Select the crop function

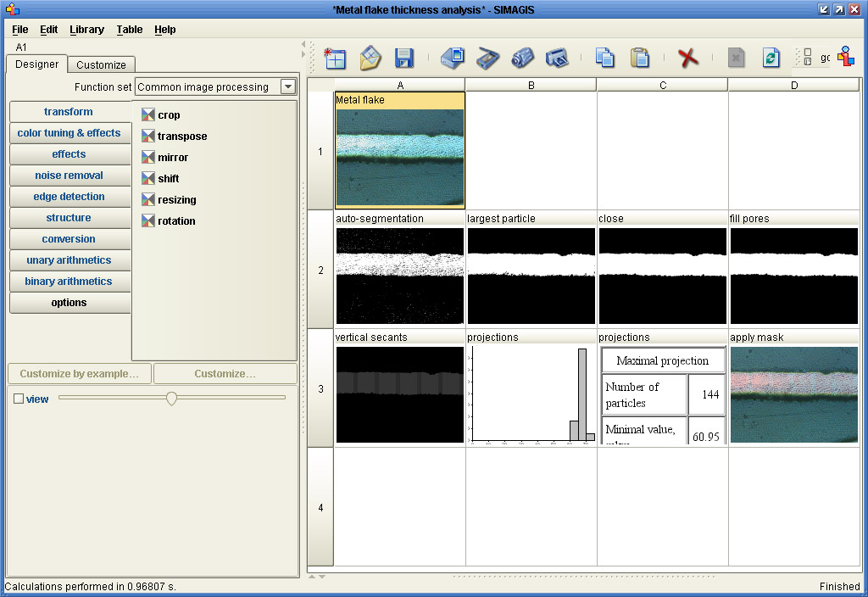(x=169, y=115)
